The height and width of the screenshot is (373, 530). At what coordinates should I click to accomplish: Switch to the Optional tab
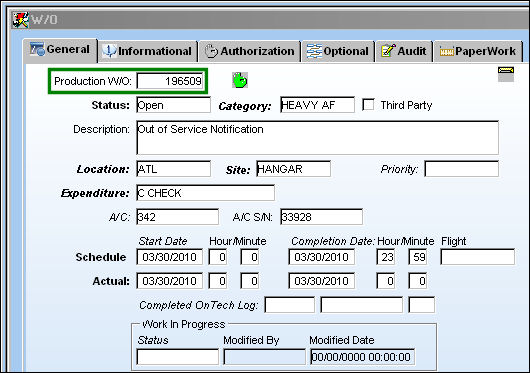coord(338,51)
